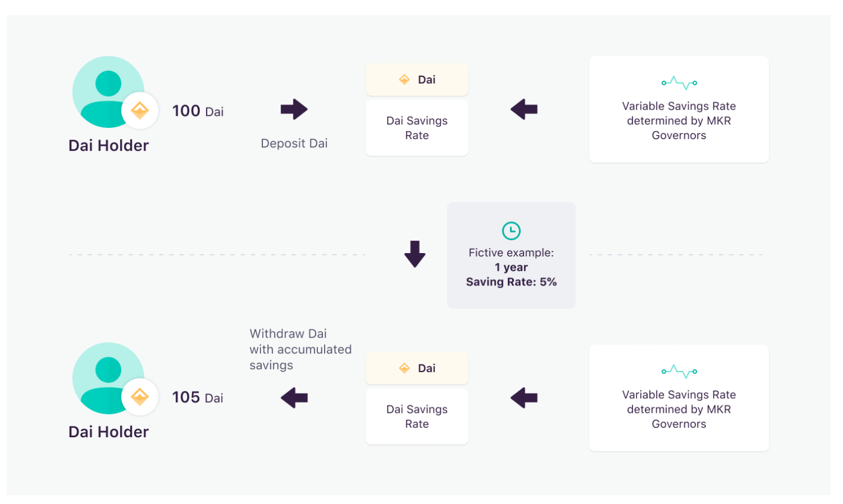Click the 1 year text
843x504 pixels.
511,268
